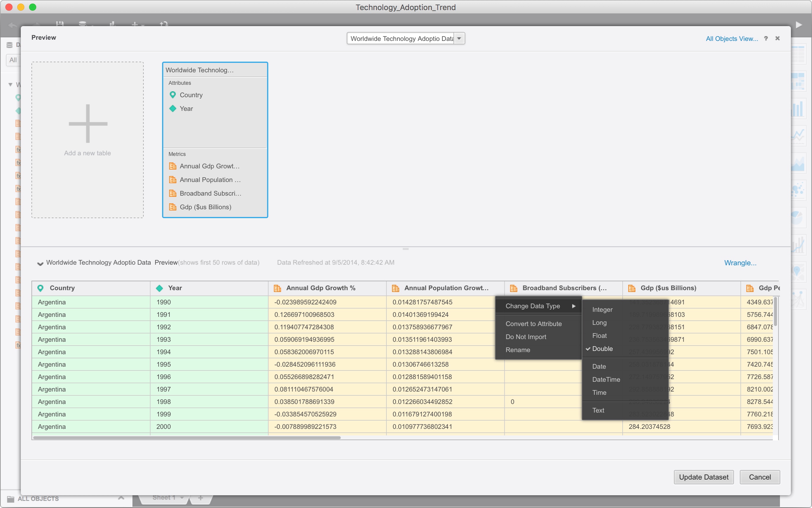Click the Broadband Subscri... metric icon in card

click(173, 193)
